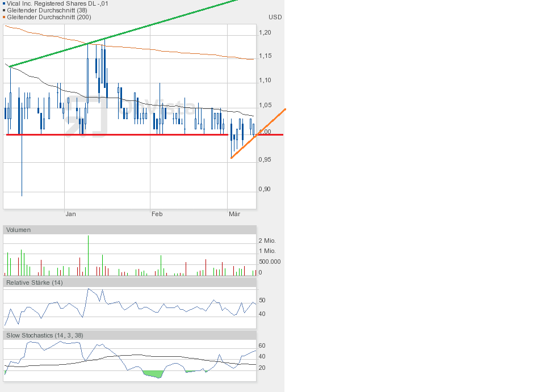Screen dimensions: 545x392
Task: Click the 'Feb' label on time axis
Action: coord(157,214)
